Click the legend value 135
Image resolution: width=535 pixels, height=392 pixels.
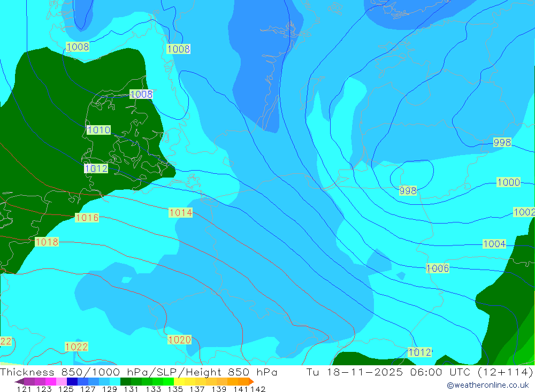click(175, 389)
